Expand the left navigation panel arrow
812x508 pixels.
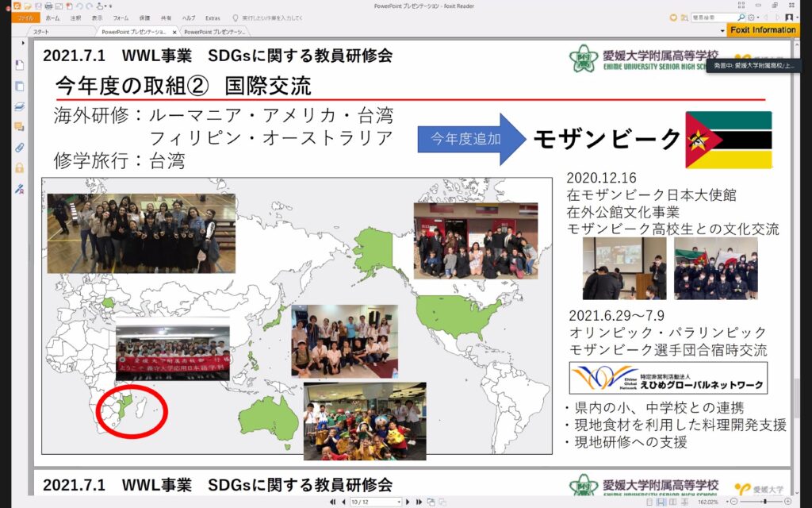[x=22, y=43]
